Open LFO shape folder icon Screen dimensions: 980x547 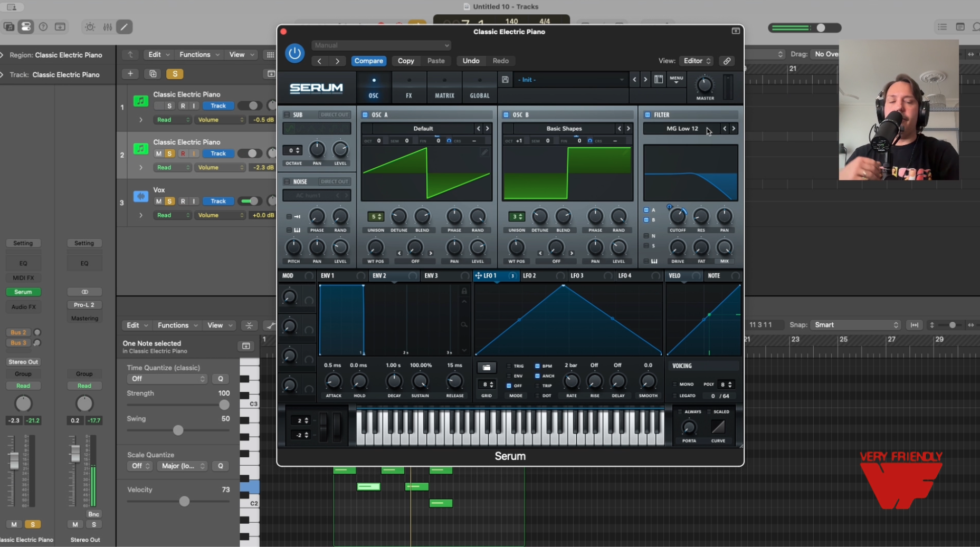(x=487, y=368)
